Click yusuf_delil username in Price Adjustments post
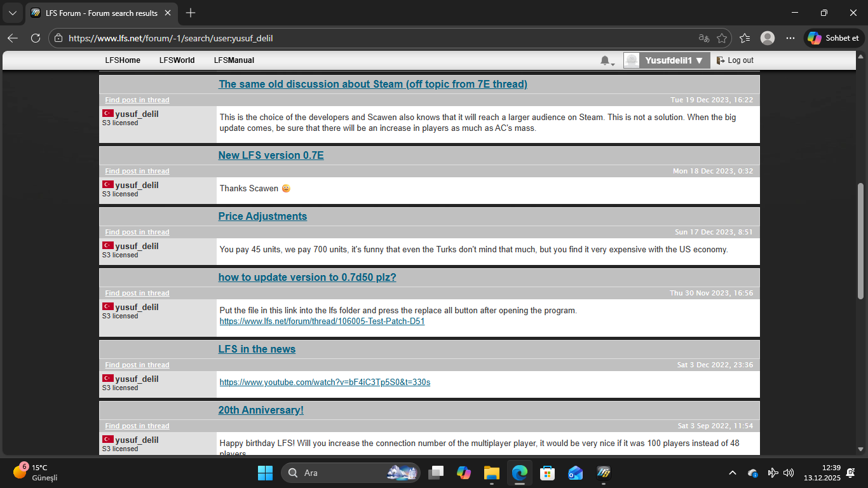The width and height of the screenshot is (868, 488). pyautogui.click(x=137, y=246)
